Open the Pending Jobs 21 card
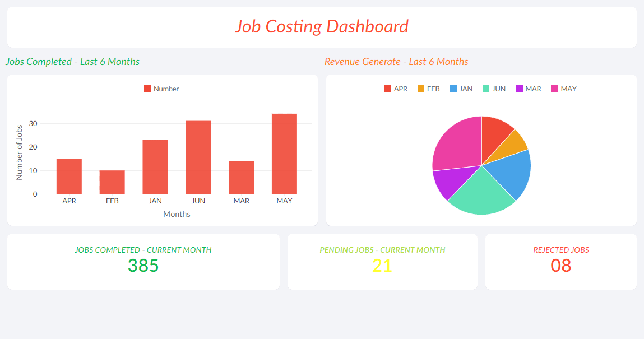This screenshot has width=644, height=339. coord(382,262)
